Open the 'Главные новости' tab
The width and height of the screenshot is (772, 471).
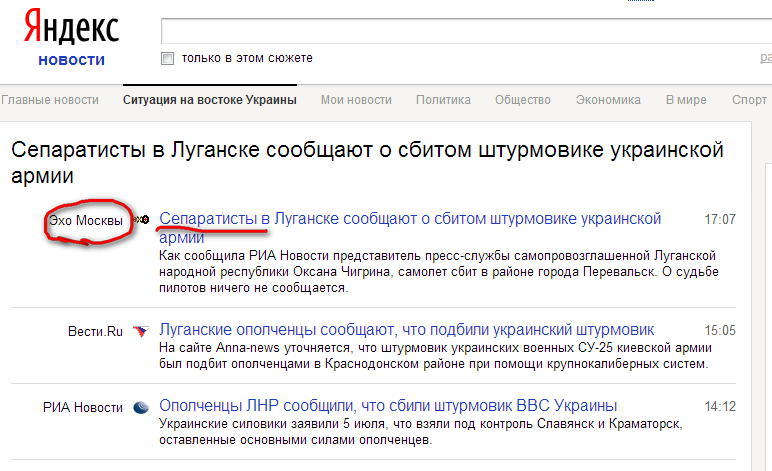50,100
